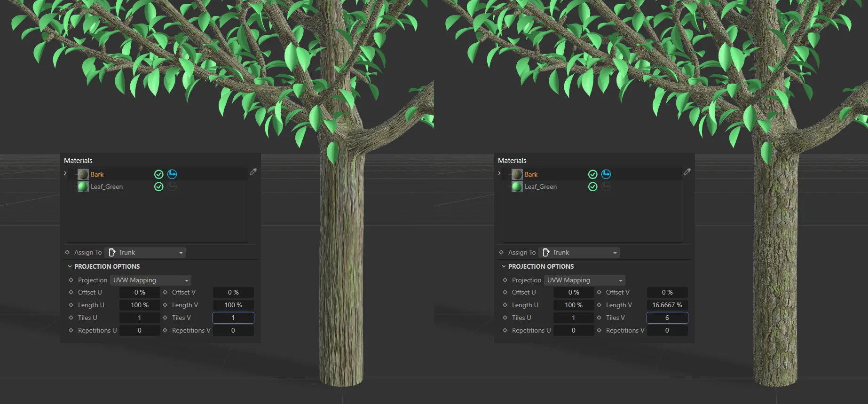Click the Leaf_Green material sphere in right panel

[517, 186]
